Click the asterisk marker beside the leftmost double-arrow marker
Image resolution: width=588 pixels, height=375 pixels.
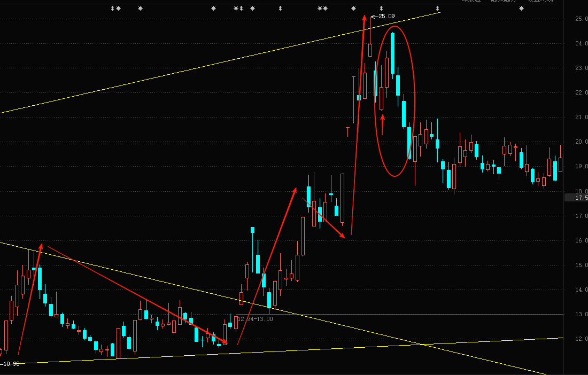(x=118, y=8)
